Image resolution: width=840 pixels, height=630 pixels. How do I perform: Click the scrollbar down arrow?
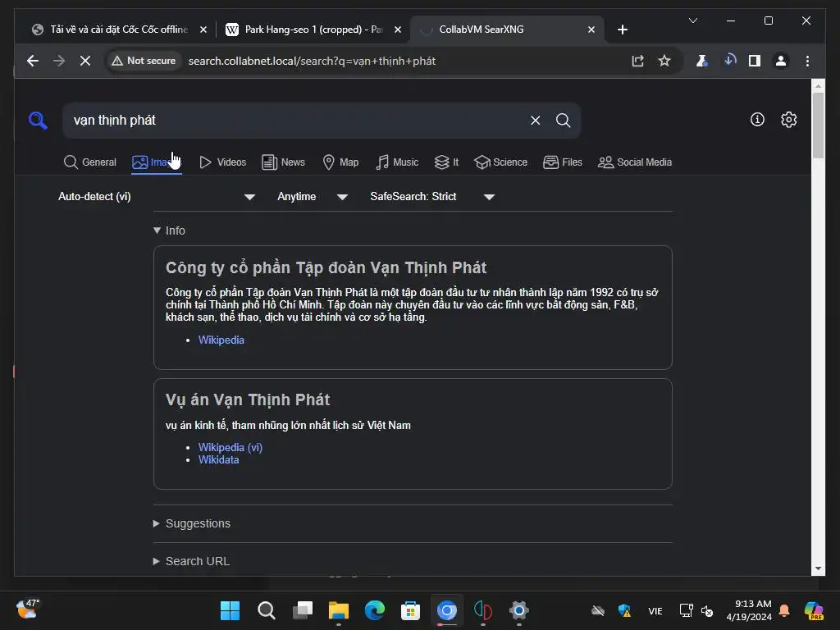818,568
